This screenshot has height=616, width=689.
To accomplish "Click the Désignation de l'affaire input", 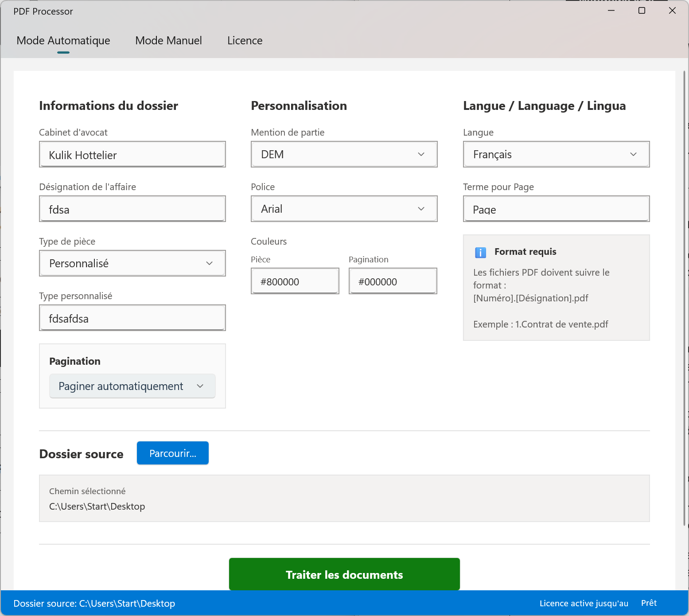I will tap(132, 209).
